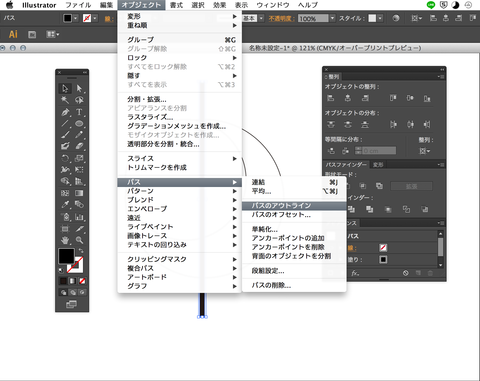Screen dimensions: 480x381
Task: Choose パスのオフセット... from the submenu
Action: coord(294,215)
